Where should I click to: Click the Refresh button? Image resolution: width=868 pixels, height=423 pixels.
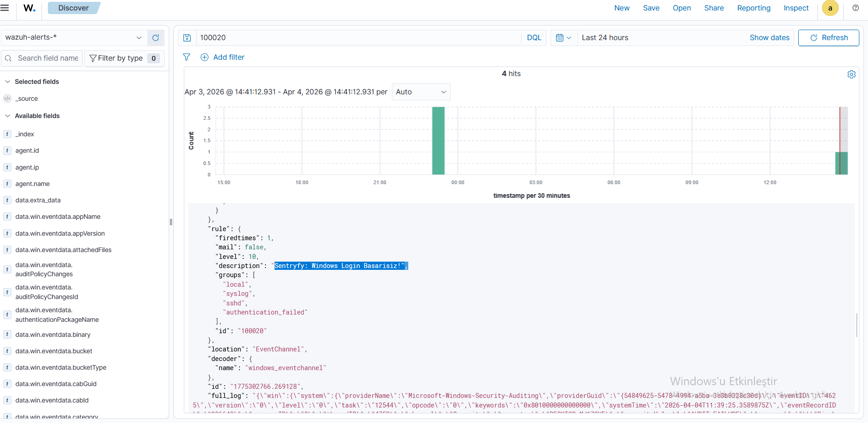click(x=828, y=38)
